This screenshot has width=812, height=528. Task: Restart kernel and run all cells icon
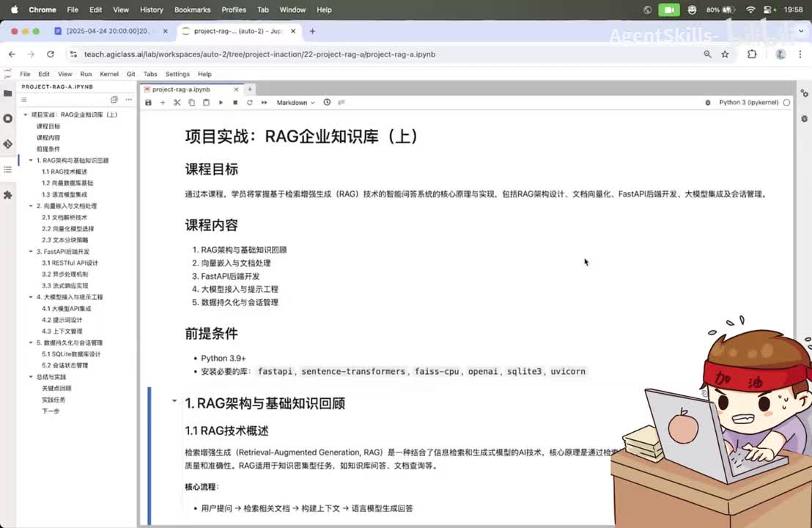pos(264,103)
